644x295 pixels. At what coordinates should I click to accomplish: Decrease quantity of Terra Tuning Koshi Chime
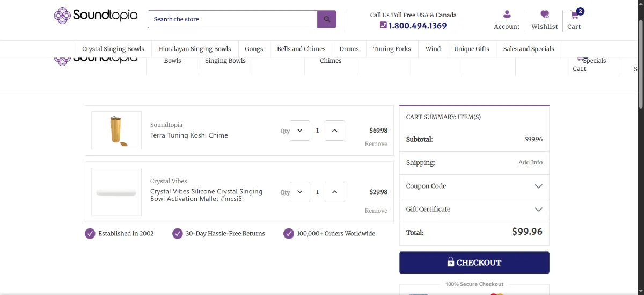300,131
